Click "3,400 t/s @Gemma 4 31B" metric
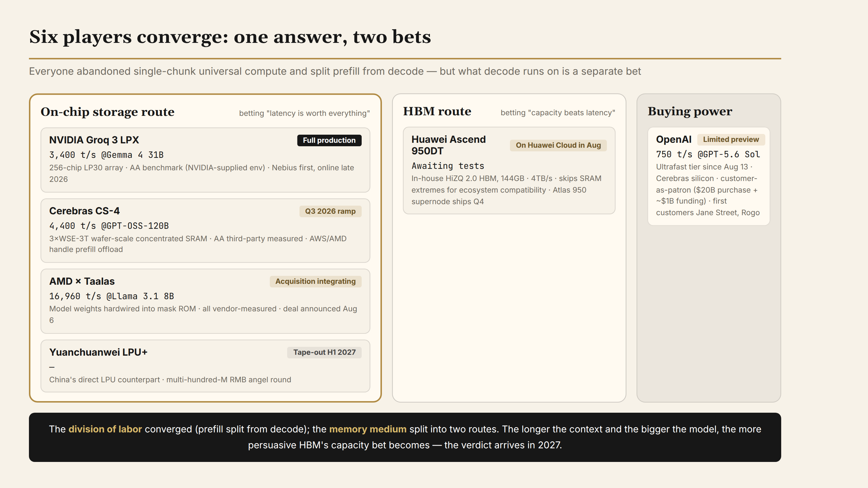This screenshot has width=868, height=488. (x=106, y=155)
